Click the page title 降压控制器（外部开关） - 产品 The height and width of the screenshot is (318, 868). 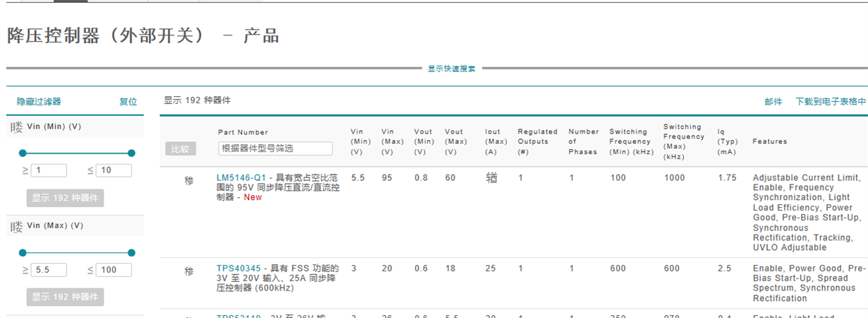tap(143, 35)
